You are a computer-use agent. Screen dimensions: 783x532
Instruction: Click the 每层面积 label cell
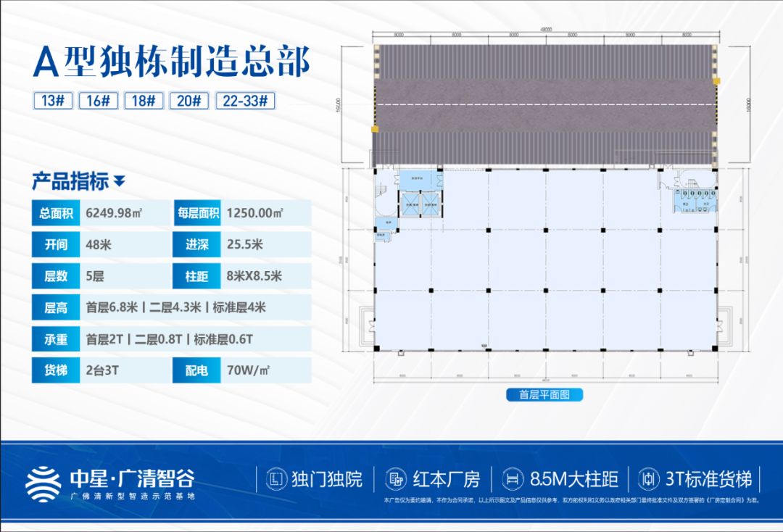pyautogui.click(x=197, y=213)
